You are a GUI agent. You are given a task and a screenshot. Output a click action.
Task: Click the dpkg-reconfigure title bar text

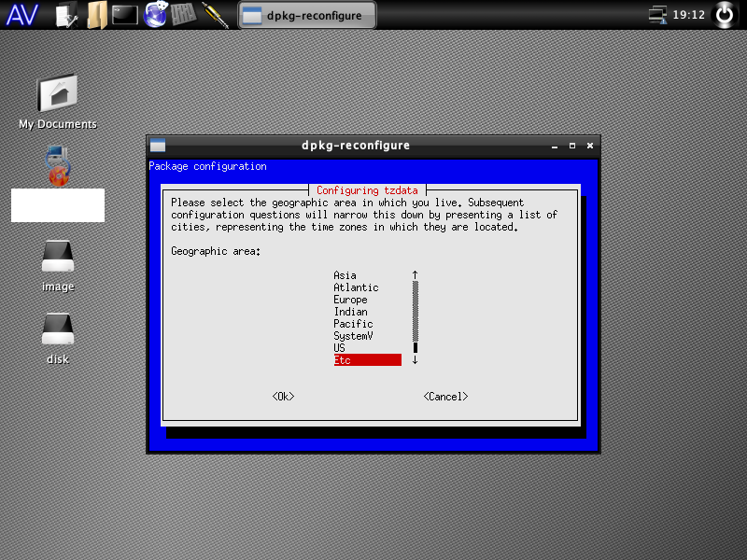pyautogui.click(x=356, y=146)
